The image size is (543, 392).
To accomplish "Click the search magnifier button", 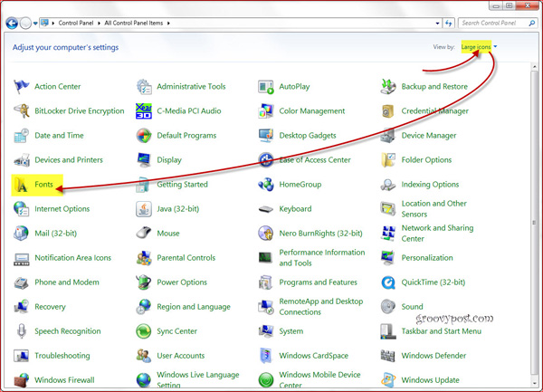I will tap(532, 24).
